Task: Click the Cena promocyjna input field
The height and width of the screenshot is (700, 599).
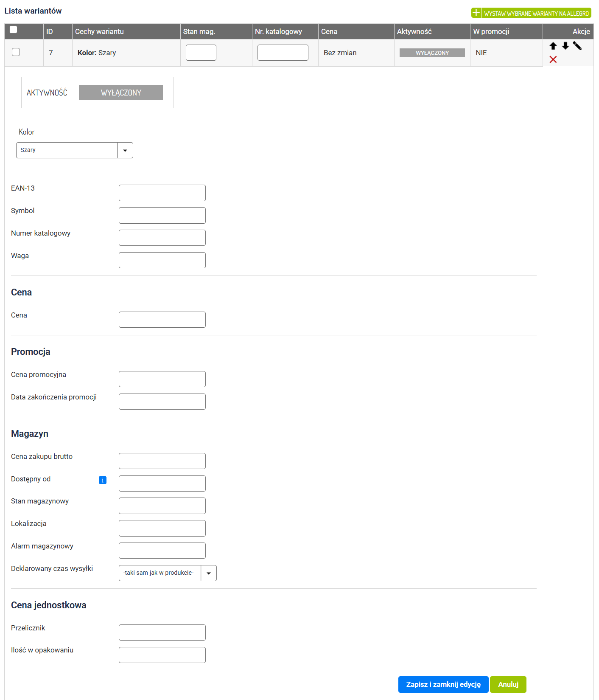Action: coord(162,379)
